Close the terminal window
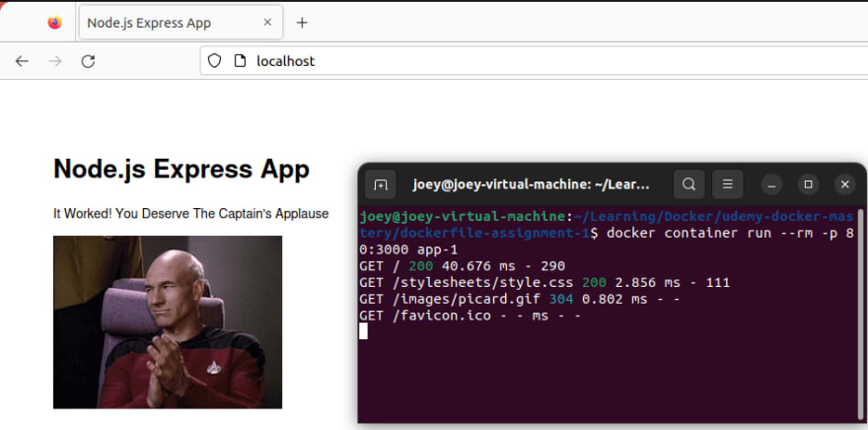868x430 pixels. [844, 184]
